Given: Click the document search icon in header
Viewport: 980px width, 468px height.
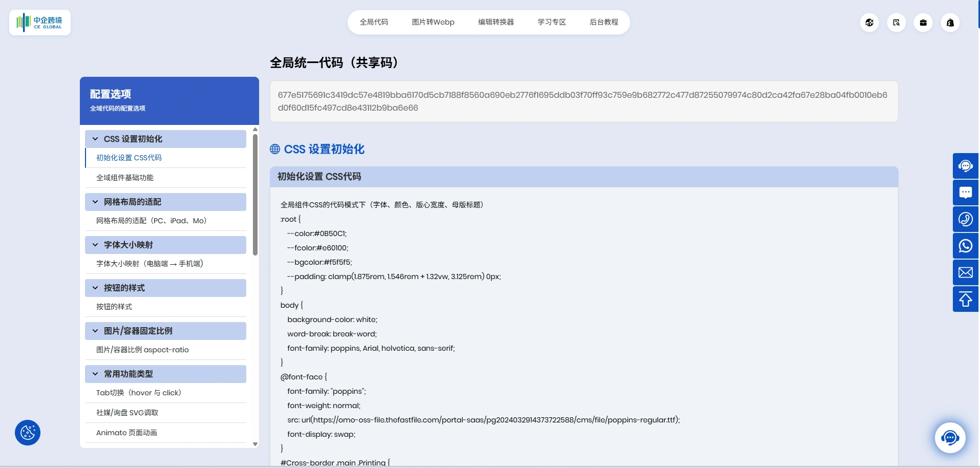Looking at the screenshot, I should click(x=896, y=23).
